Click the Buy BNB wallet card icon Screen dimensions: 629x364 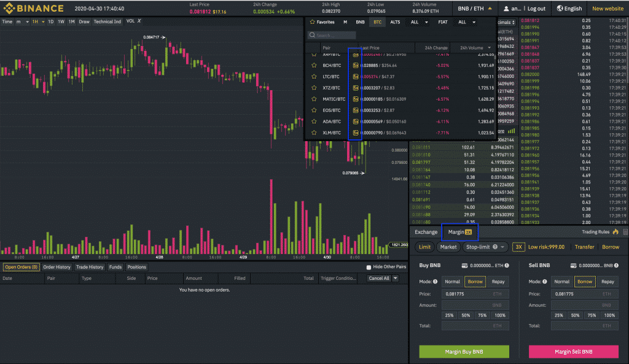464,265
